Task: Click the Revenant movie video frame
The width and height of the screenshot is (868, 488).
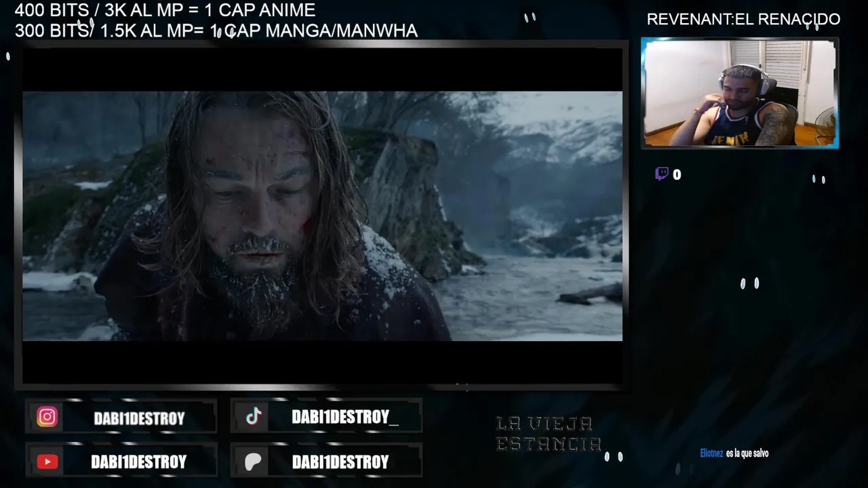Action: coord(322,216)
